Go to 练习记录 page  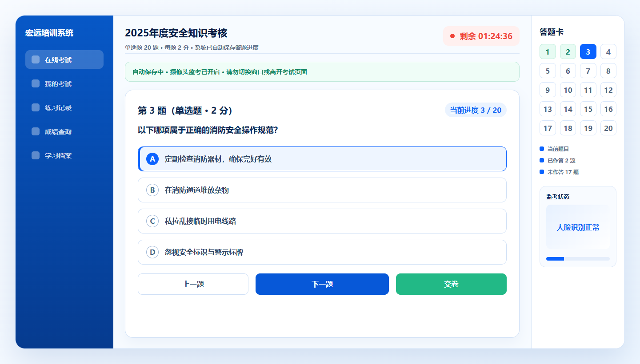tap(64, 107)
